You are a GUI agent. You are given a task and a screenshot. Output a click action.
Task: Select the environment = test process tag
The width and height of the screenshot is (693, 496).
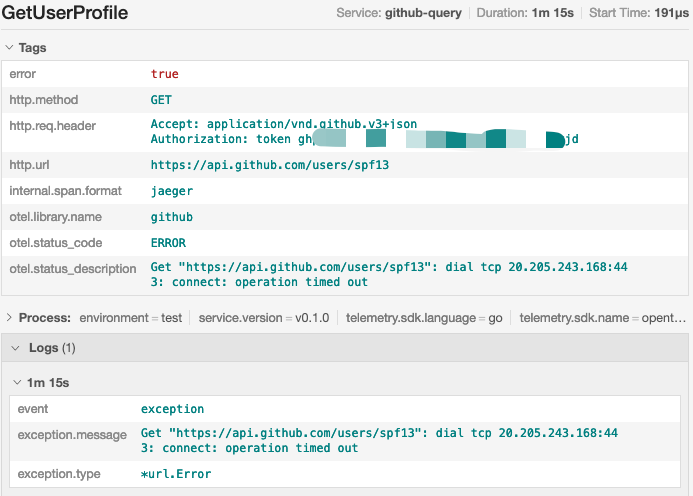point(131,318)
